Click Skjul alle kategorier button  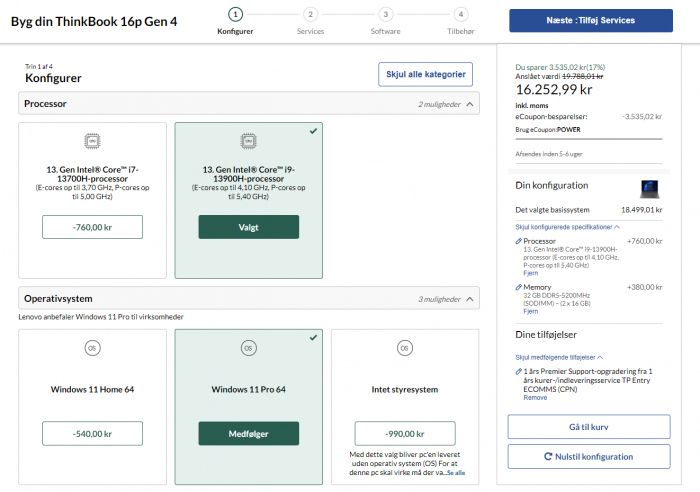425,74
